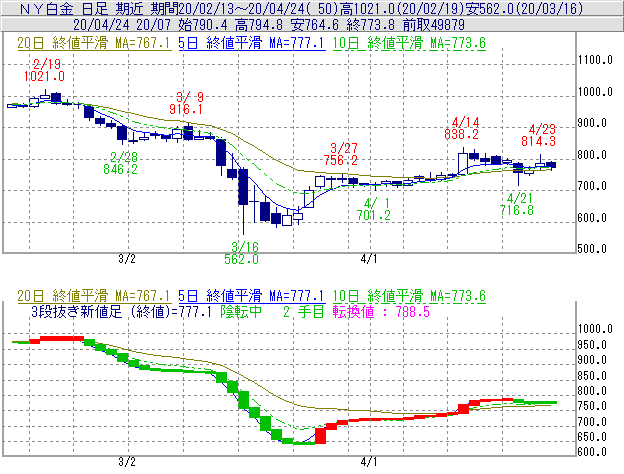Click the 4/14 838.2 high label

tap(462, 128)
